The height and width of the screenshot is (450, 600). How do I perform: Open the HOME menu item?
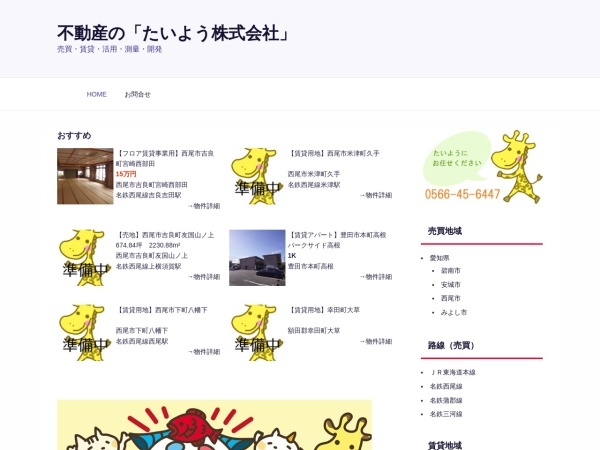pyautogui.click(x=96, y=94)
